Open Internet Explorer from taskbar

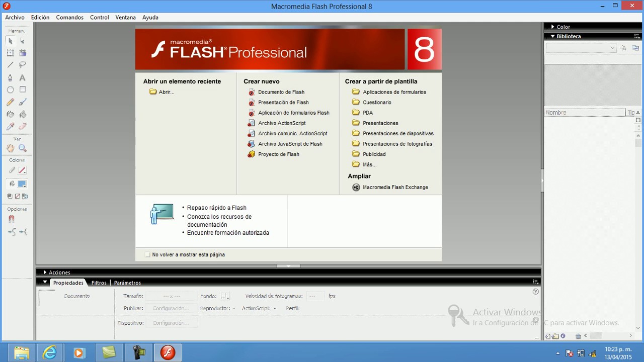pyautogui.click(x=50, y=353)
